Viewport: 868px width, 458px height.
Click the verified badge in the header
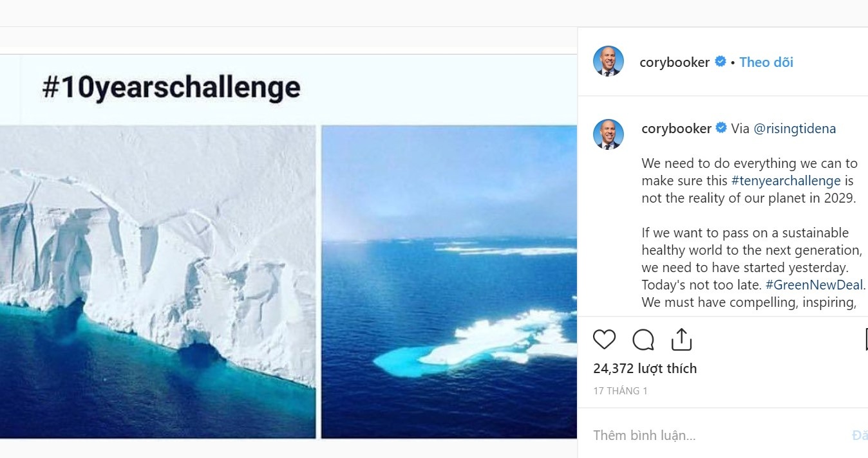coord(721,62)
